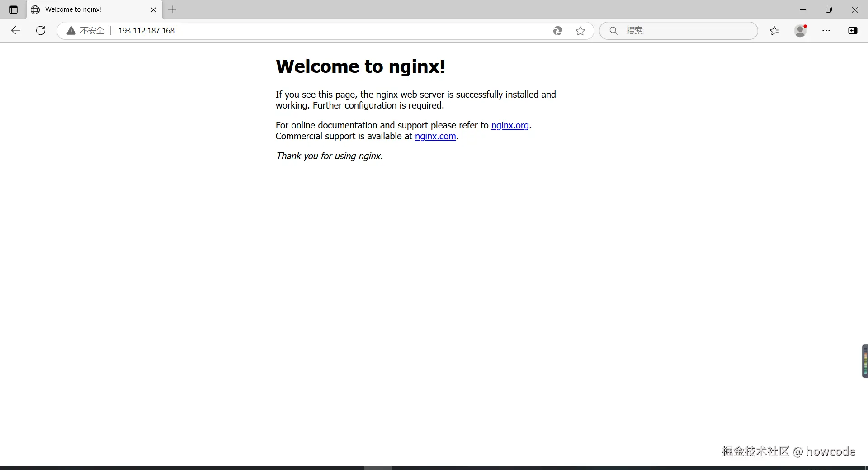Viewport: 868px width, 470px height.
Task: Open a new browser tab
Action: tap(172, 9)
